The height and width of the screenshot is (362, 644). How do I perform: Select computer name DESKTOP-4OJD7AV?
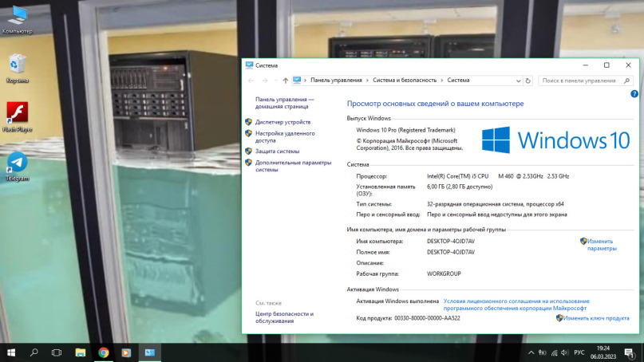tap(451, 242)
